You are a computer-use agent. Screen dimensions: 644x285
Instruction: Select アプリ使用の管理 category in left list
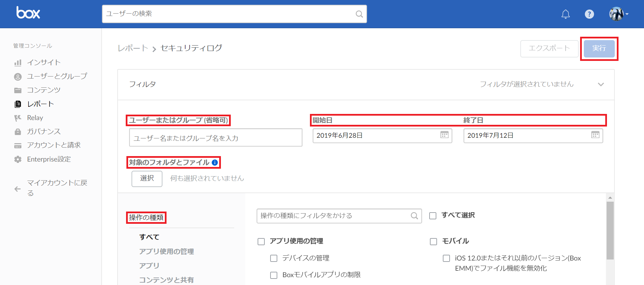167,251
